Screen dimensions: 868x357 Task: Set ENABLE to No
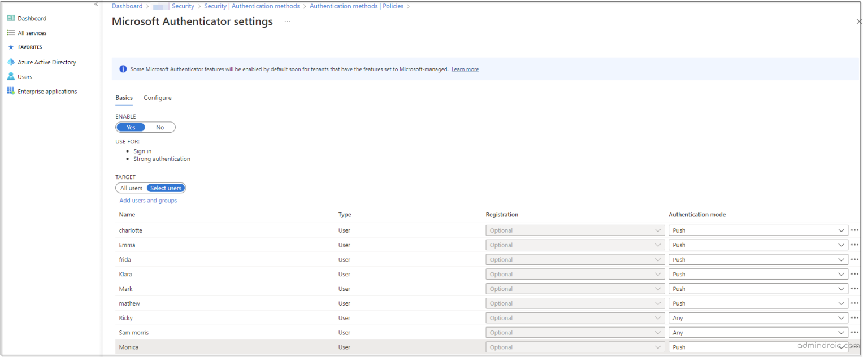click(x=160, y=127)
